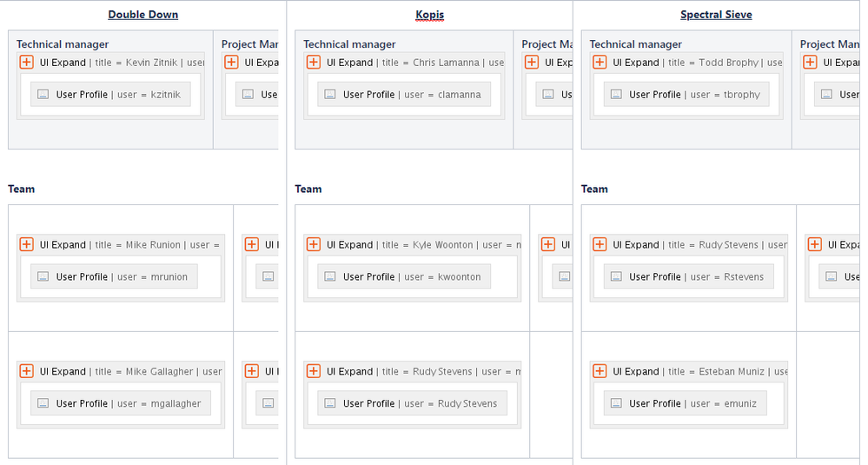868x465 pixels.
Task: Click the Team heading under Double Down
Action: pos(21,189)
